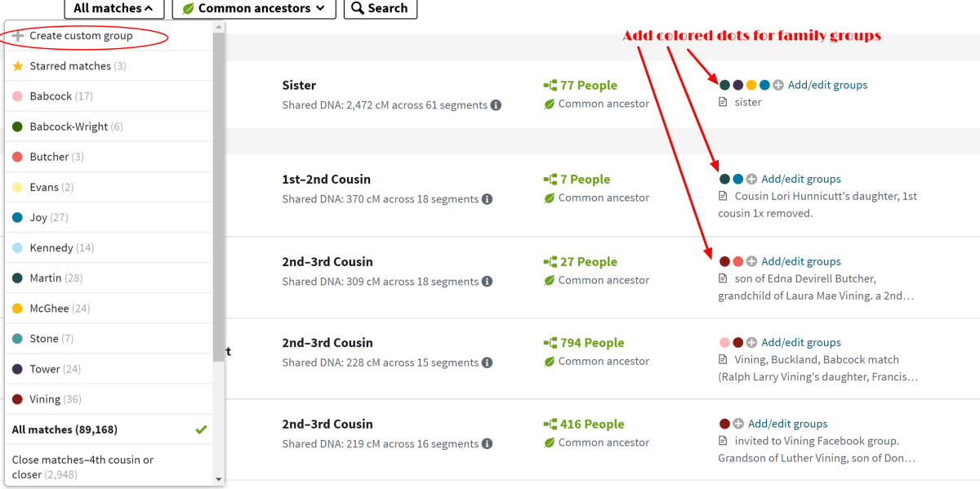The width and height of the screenshot is (980, 489).
Task: Click the Search magnifying glass icon
Action: pos(358,9)
